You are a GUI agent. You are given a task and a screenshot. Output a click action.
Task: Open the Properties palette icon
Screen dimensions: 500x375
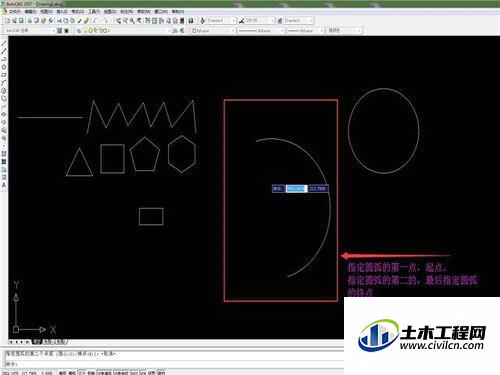148,21
